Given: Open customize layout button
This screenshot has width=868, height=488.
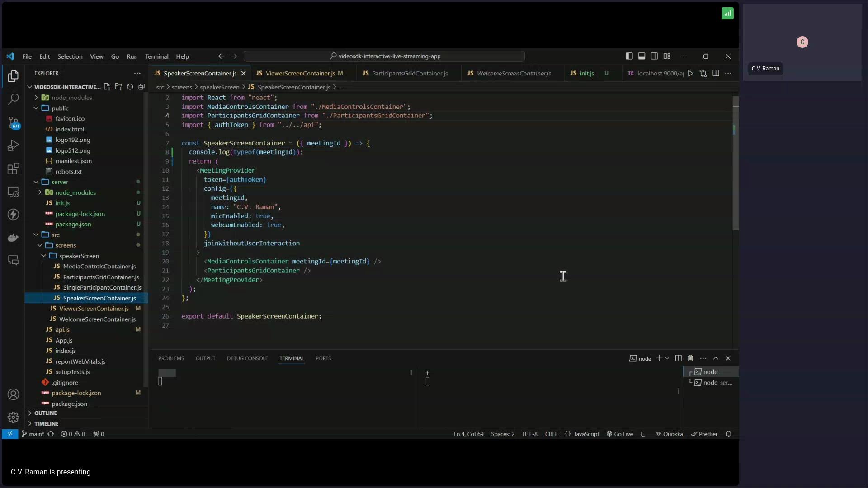Looking at the screenshot, I should point(667,56).
